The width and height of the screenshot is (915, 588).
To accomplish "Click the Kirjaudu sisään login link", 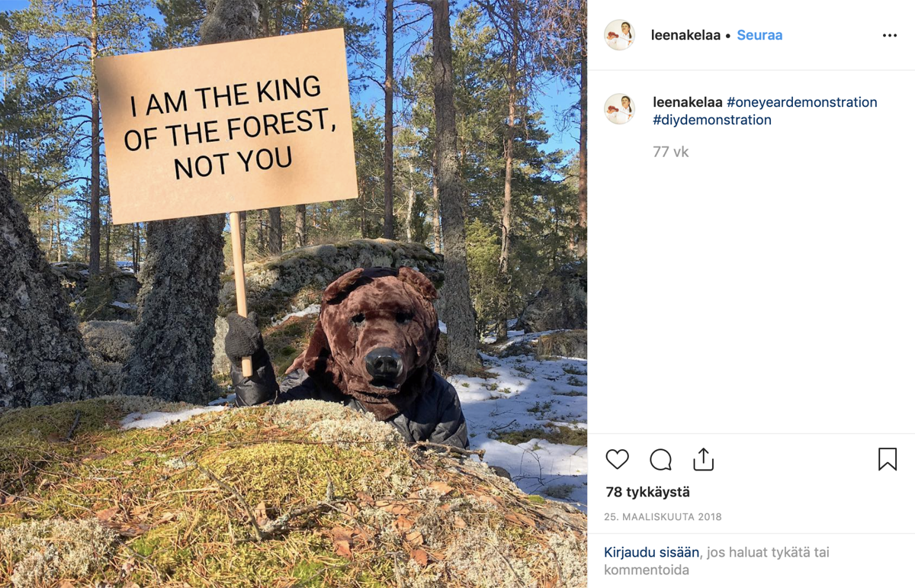I will tap(651, 552).
